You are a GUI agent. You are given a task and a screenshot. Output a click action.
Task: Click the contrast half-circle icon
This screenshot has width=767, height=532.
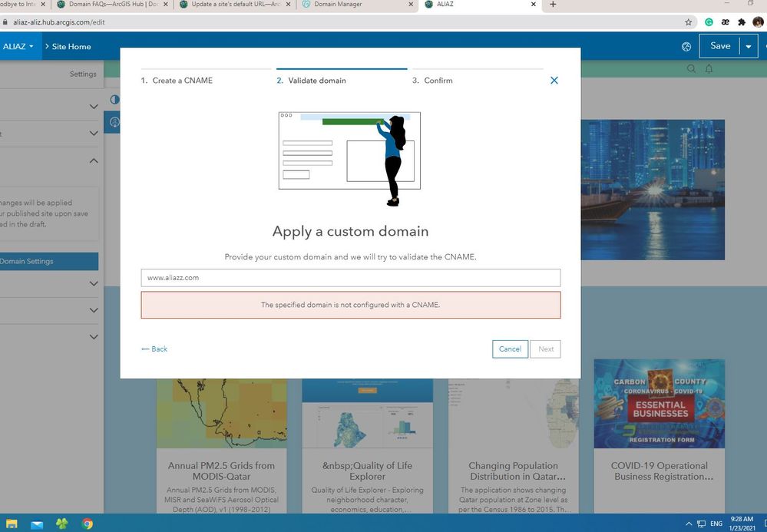point(114,99)
